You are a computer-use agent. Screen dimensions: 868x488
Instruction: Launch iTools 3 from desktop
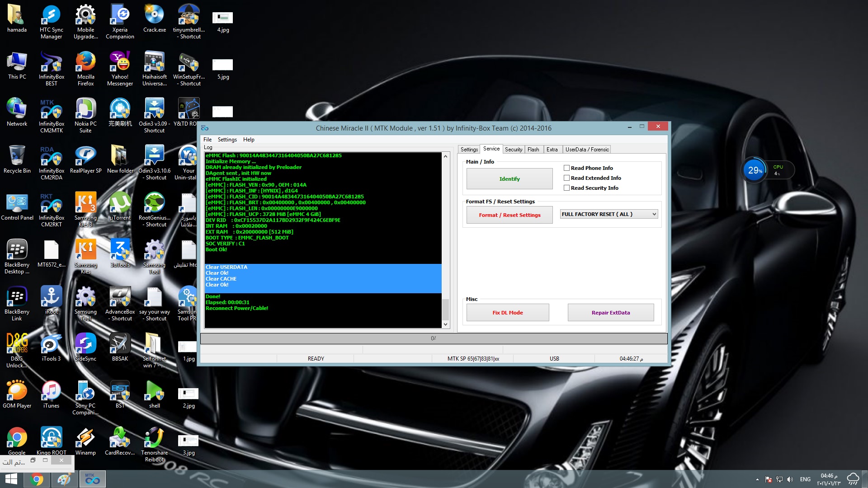coord(51,348)
